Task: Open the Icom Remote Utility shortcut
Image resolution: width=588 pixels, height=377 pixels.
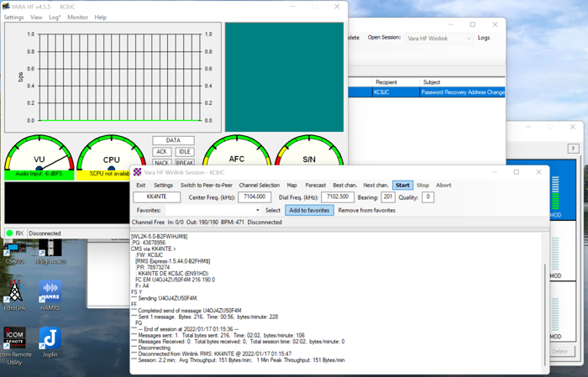Action: (14, 346)
